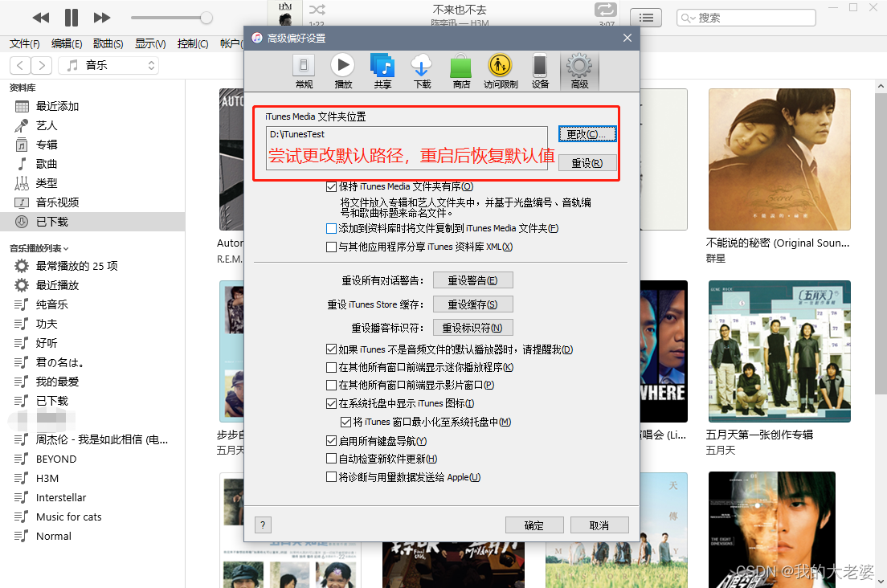Click the 重设标识符 button
The height and width of the screenshot is (588, 887).
[473, 328]
